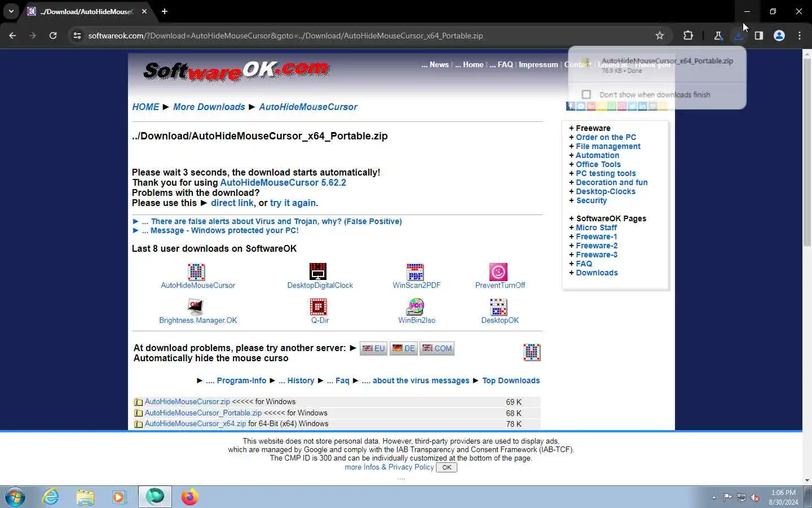Viewport: 812px width, 508px height.
Task: Open the More Downloads breadcrumb
Action: coord(209,107)
